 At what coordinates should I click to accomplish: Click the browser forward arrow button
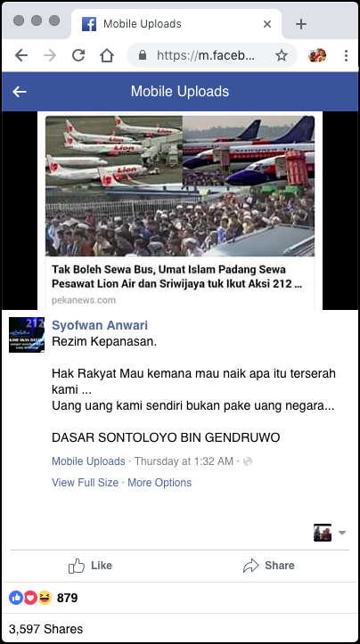point(50,55)
